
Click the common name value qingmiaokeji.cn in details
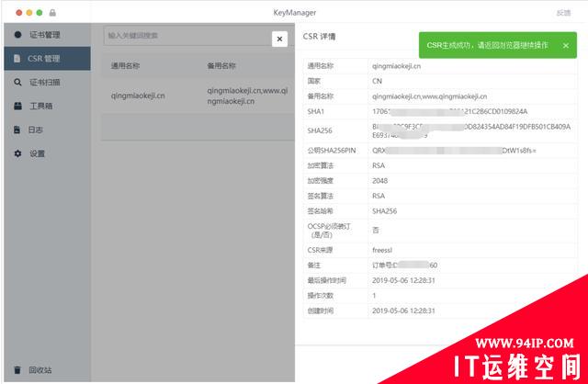[x=396, y=66]
